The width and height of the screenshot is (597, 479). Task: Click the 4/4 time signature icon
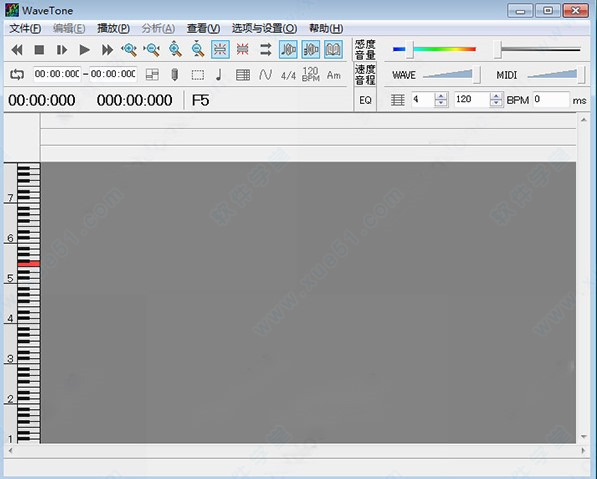coord(288,76)
